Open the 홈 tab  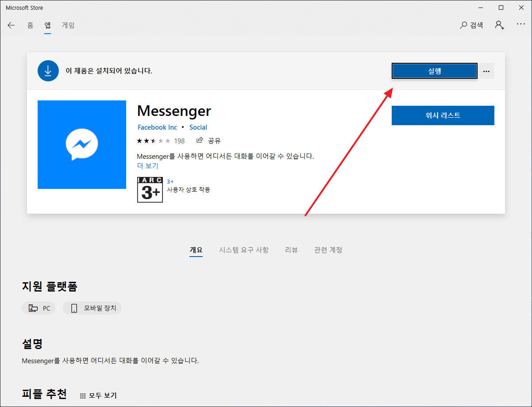click(x=30, y=25)
